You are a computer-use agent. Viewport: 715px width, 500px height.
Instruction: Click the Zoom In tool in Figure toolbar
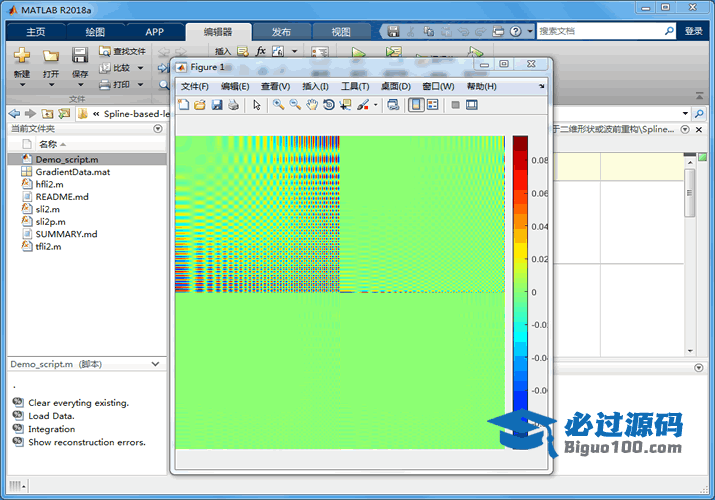click(279, 105)
